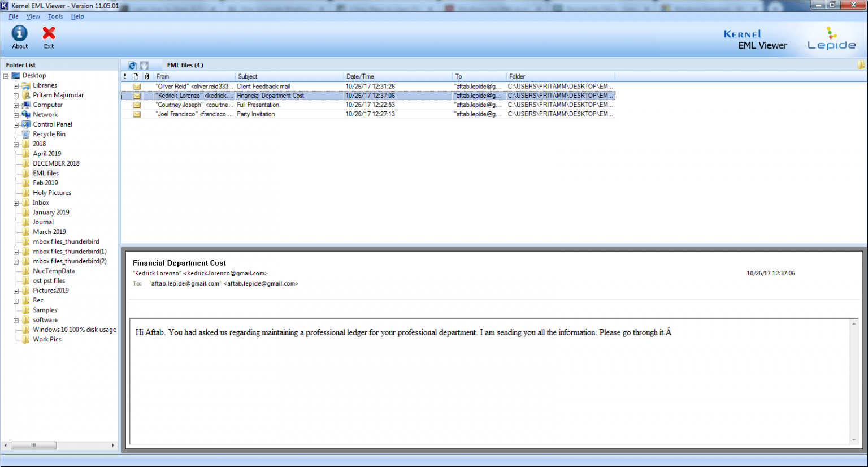The width and height of the screenshot is (868, 467).
Task: Open the About dialog
Action: [19, 35]
